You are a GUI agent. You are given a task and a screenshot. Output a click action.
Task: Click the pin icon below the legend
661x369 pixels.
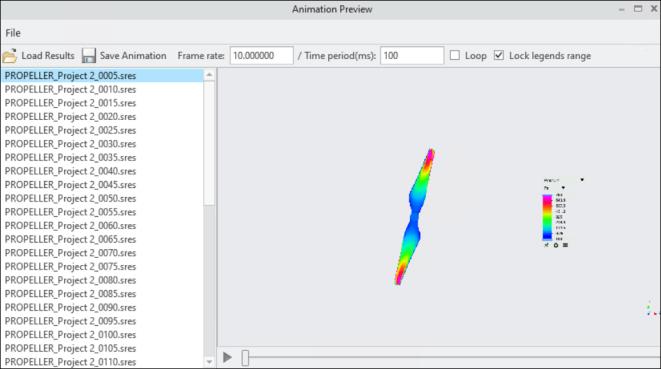(x=546, y=245)
